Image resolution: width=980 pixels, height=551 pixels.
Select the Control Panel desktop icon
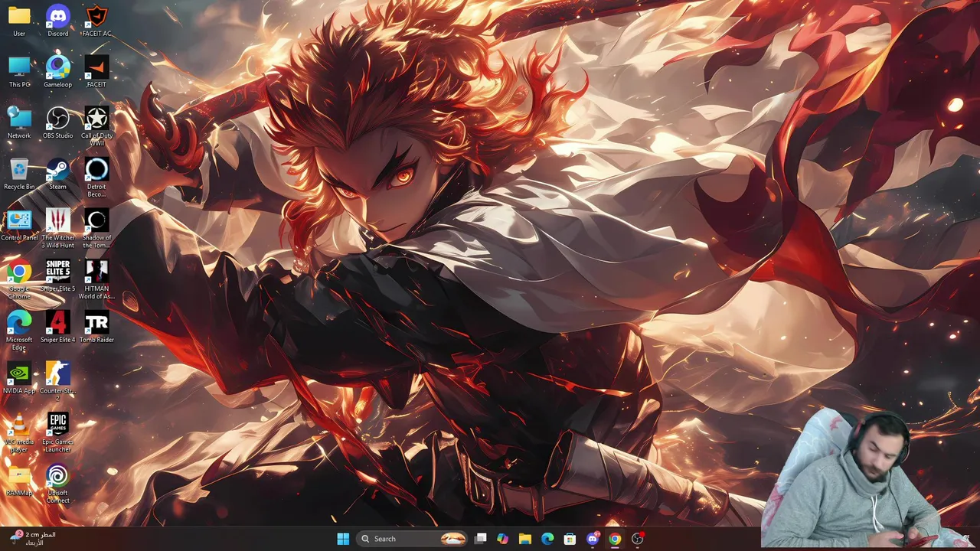(19, 225)
